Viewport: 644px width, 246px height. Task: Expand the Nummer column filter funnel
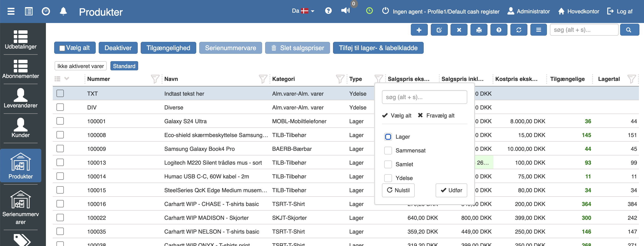pyautogui.click(x=155, y=79)
